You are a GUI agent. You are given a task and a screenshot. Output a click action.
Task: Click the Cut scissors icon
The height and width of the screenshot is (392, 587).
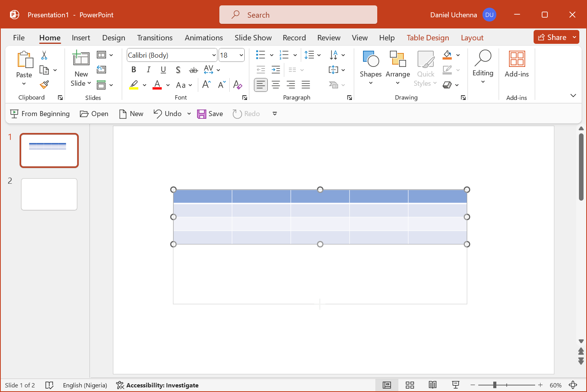44,55
